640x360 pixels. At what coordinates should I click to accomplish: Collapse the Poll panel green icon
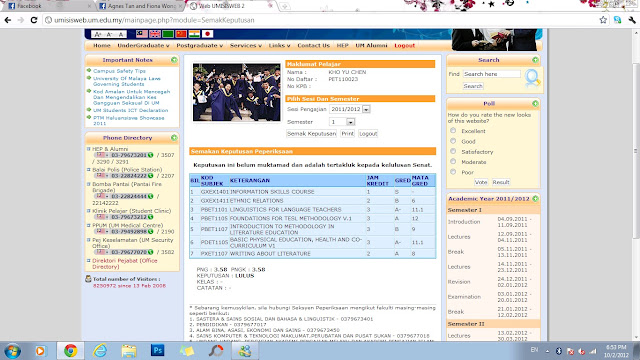tap(535, 104)
